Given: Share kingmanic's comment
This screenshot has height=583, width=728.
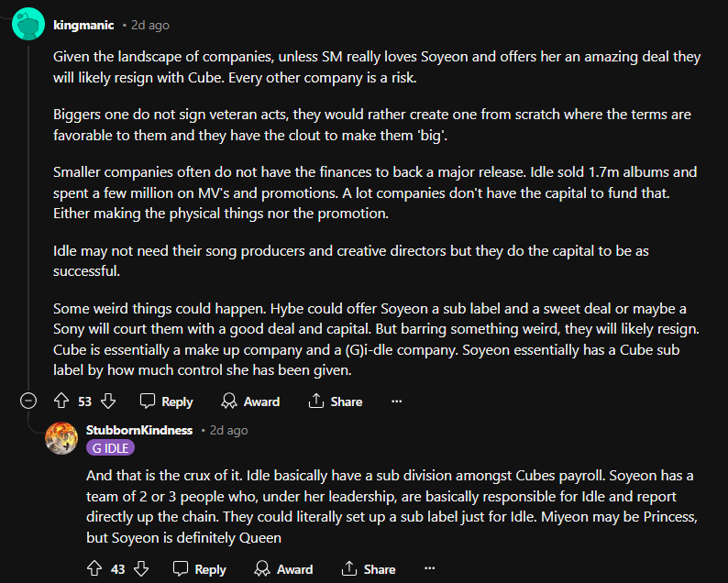Looking at the screenshot, I should point(335,401).
